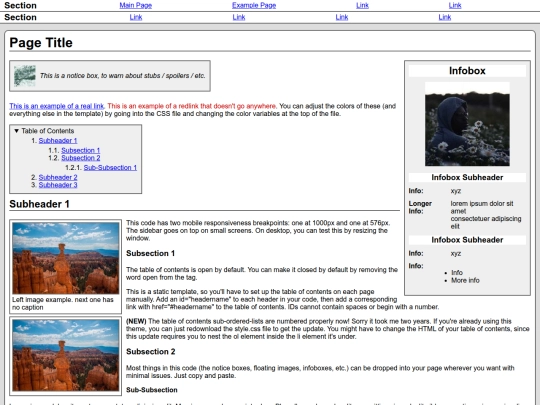Open the Main Page navigation link
The width and height of the screenshot is (540, 405).
point(136,5)
